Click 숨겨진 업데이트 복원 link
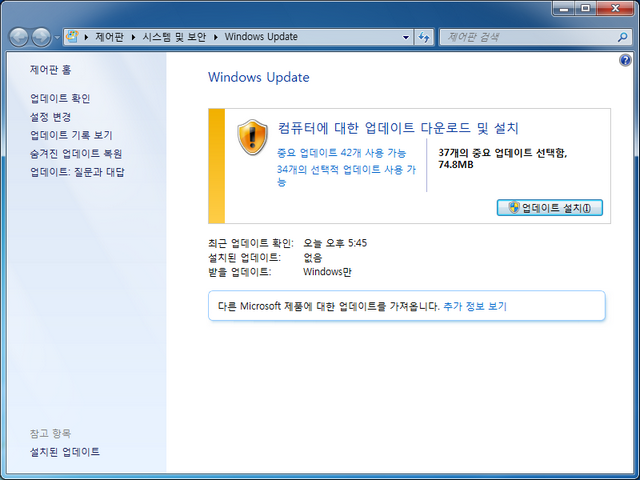 point(76,153)
